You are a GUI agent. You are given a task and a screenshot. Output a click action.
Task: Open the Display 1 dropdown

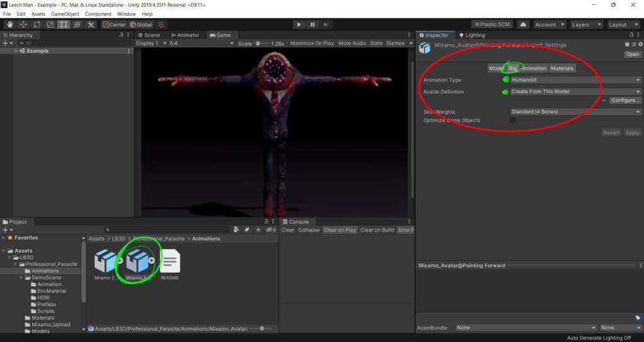coord(151,43)
